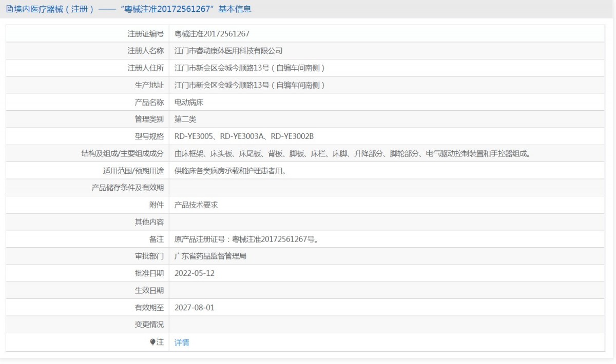Viewport: 616px width, 364px height.
Task: Click the 有效期至 label
Action: [149, 308]
